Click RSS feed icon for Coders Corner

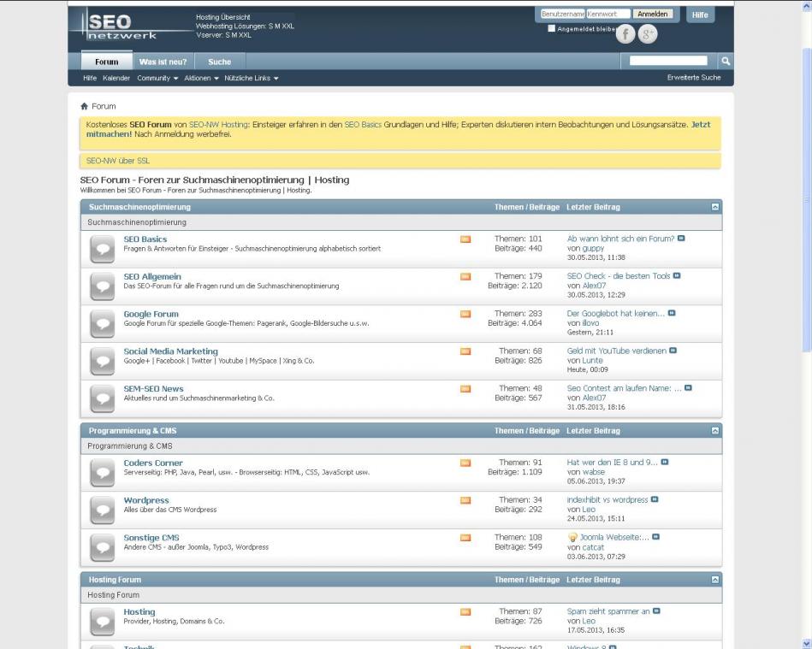coord(465,463)
